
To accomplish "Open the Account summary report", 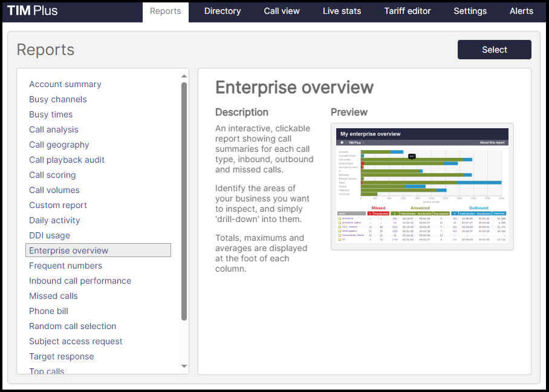I will coord(65,84).
